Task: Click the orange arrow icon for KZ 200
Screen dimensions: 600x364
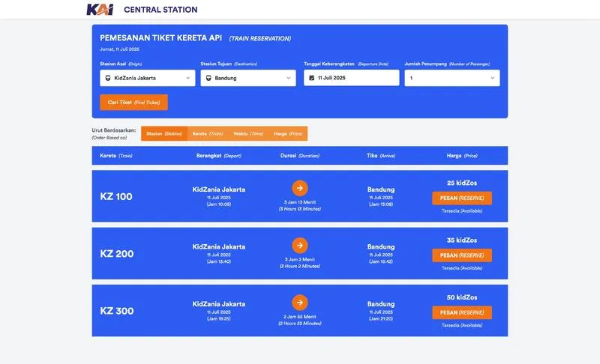Action: click(x=299, y=245)
